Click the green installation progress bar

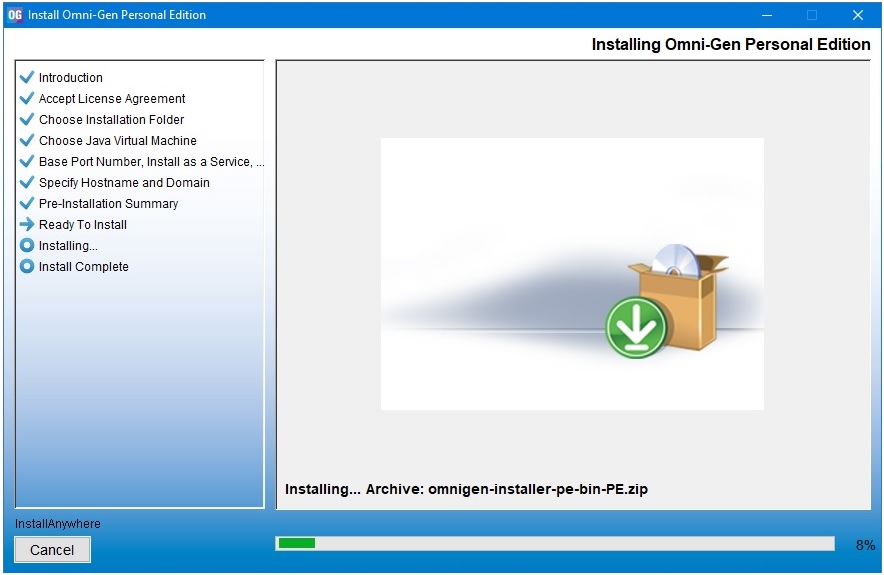pyautogui.click(x=555, y=543)
